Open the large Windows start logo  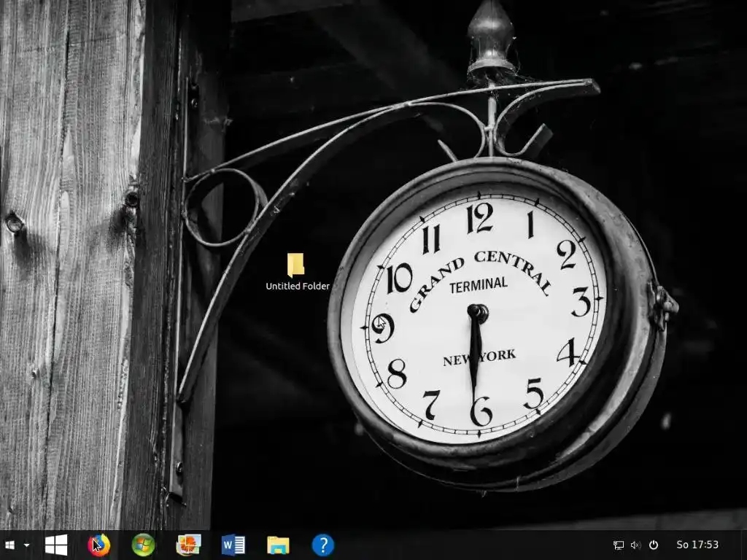click(x=56, y=545)
